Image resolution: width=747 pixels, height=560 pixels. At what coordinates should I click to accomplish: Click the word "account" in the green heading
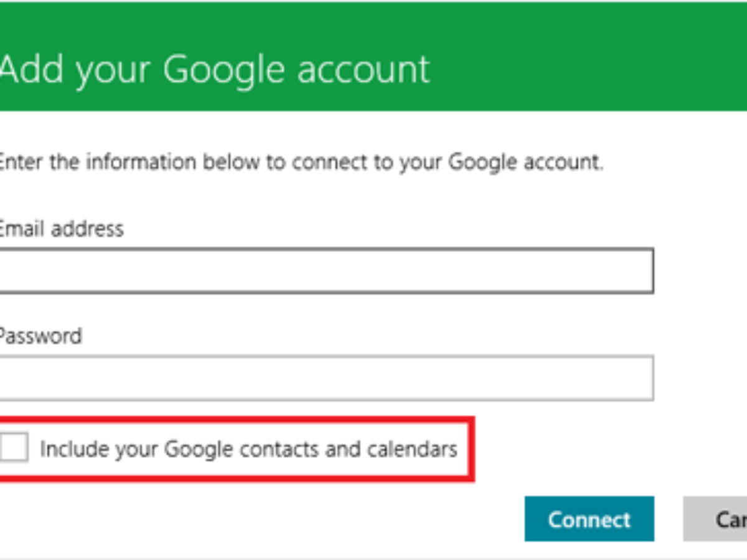[363, 68]
